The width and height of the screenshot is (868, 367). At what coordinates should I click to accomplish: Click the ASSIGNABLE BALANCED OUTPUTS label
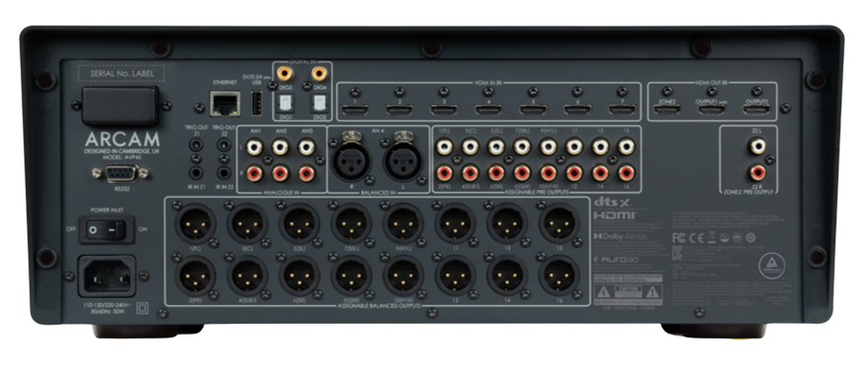[378, 305]
